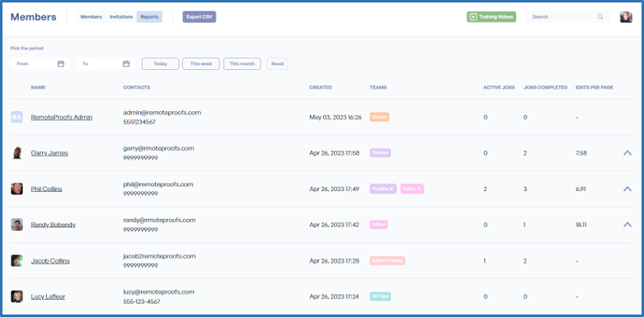644x317 pixels.
Task: Click edits per page value 7.58
Action: tap(581, 153)
